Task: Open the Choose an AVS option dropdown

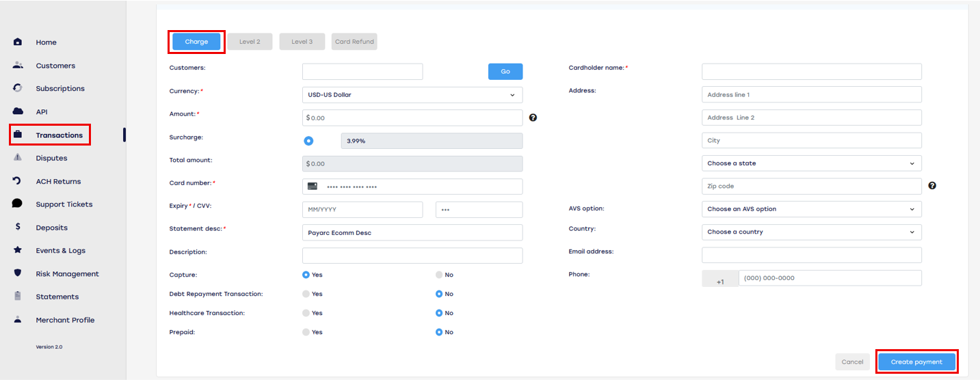Action: (x=812, y=209)
